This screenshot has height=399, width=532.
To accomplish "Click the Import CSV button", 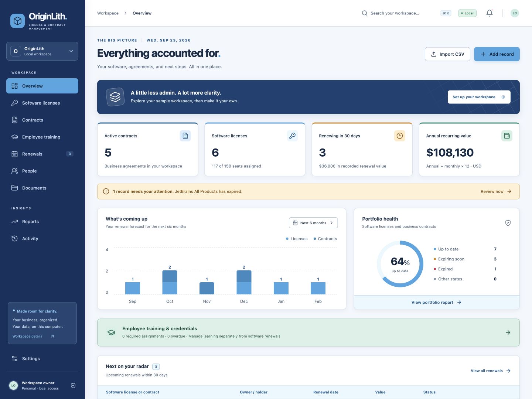I will click(x=447, y=54).
